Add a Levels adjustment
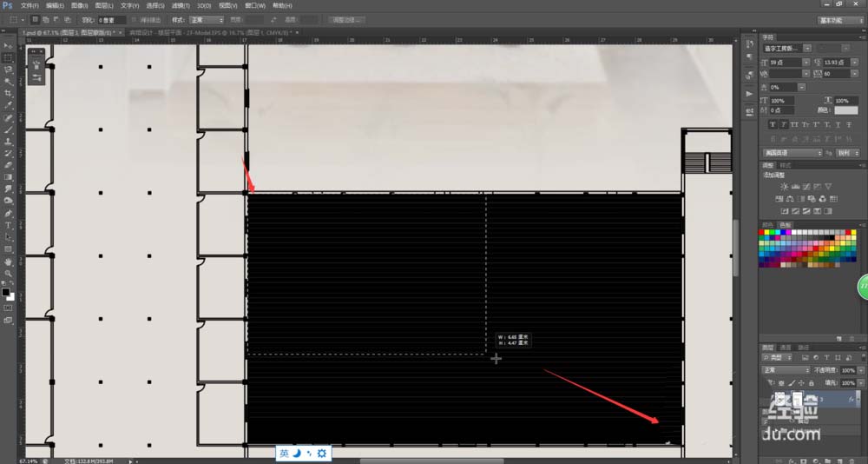Viewport: 868px width, 464px height. tap(795, 187)
